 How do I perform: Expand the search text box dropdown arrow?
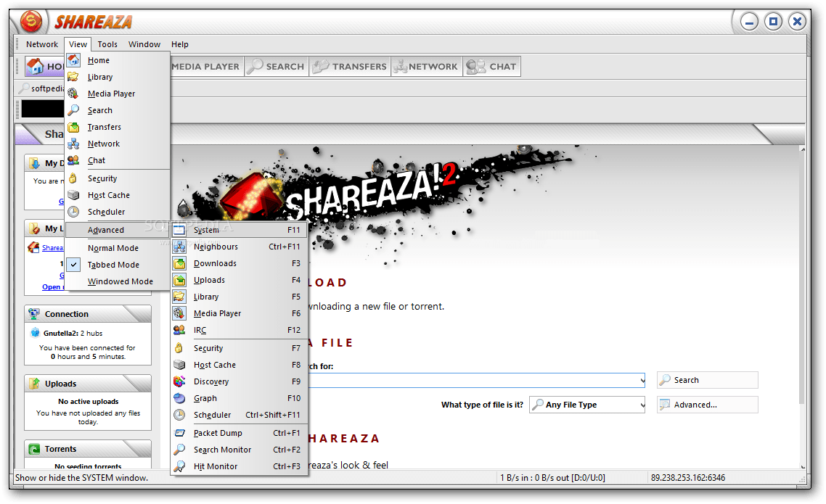point(642,381)
